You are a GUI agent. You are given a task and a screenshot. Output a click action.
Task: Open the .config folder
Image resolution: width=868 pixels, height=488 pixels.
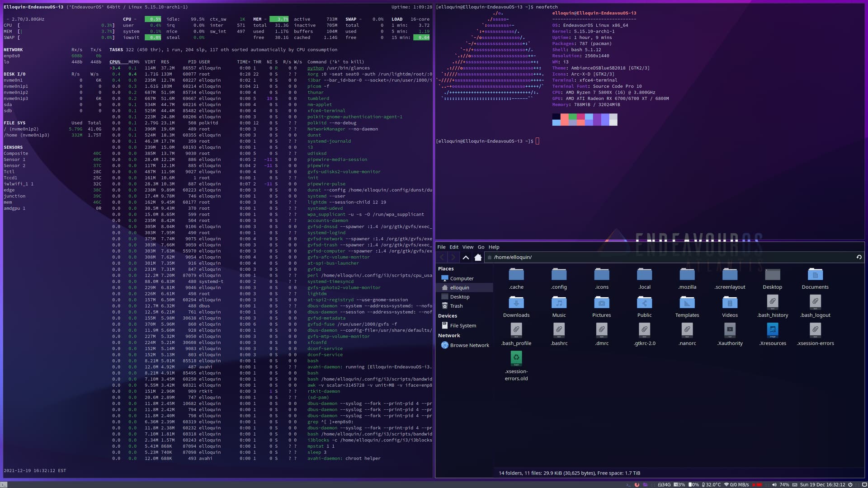pos(559,278)
